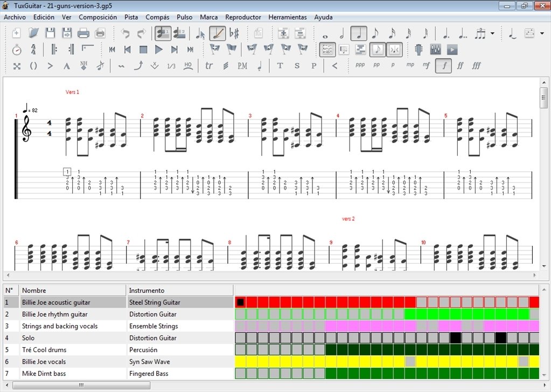Viewport: 551px width, 392px height.
Task: Click the tempo metronome icon
Action: pos(17,50)
